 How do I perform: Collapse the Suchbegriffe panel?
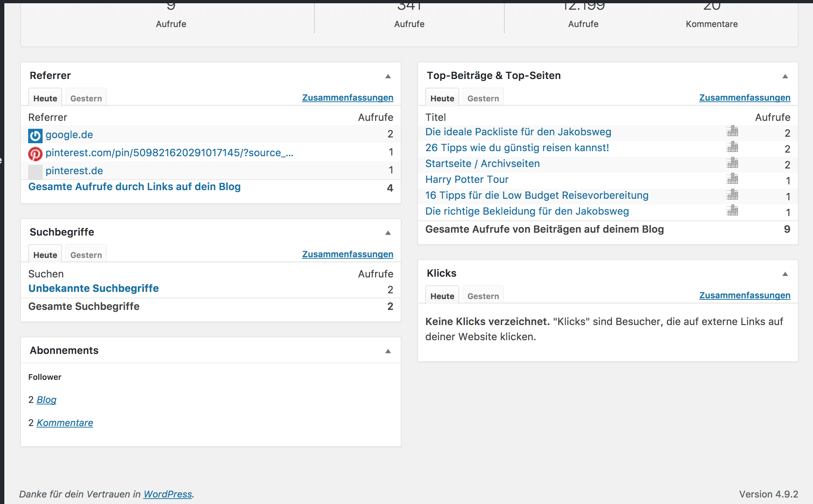(388, 233)
